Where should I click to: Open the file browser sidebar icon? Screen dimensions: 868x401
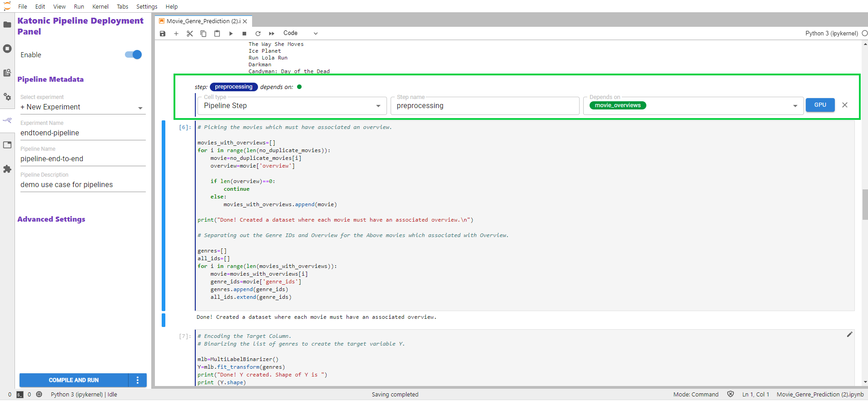click(x=7, y=25)
